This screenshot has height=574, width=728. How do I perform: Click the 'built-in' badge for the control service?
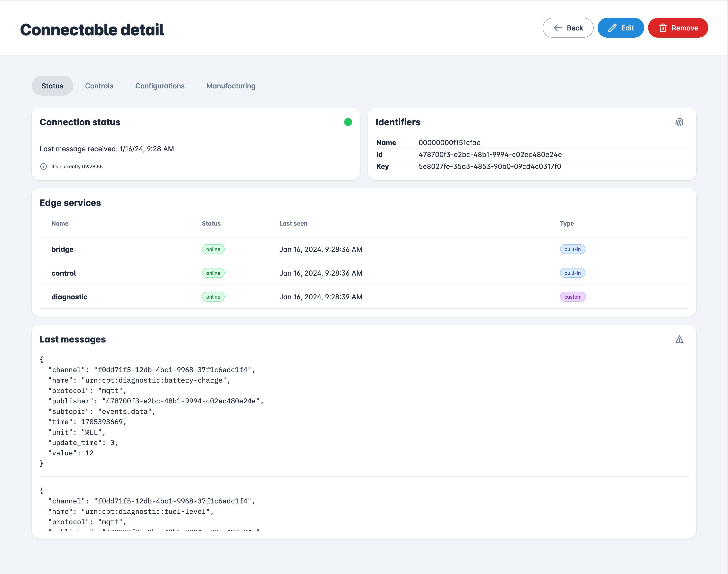[x=572, y=273]
